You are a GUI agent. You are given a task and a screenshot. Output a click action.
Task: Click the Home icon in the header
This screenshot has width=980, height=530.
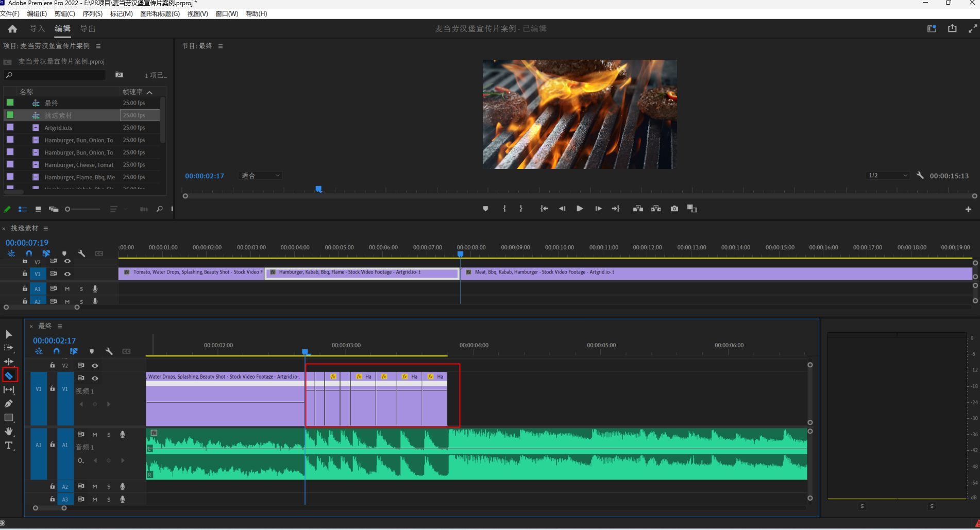(12, 29)
